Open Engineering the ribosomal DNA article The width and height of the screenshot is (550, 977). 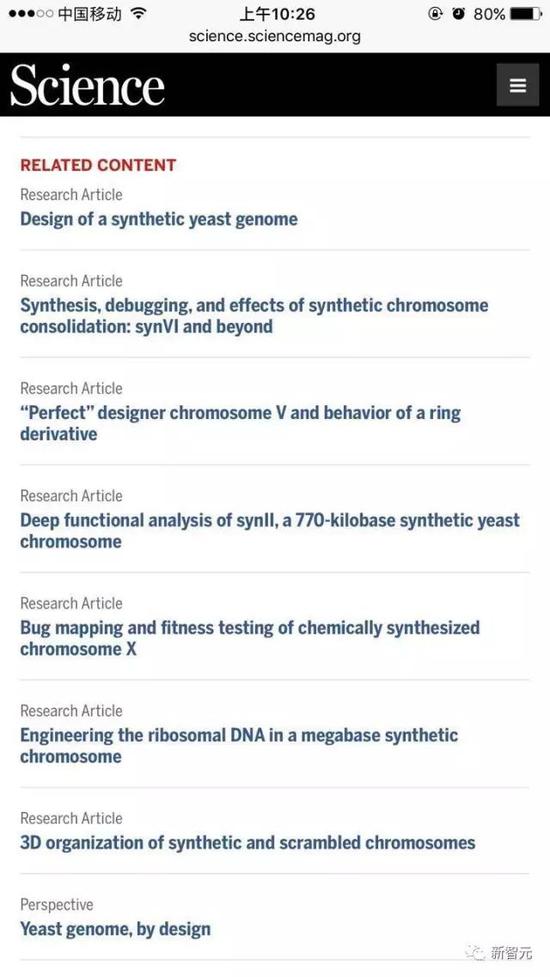tap(239, 746)
